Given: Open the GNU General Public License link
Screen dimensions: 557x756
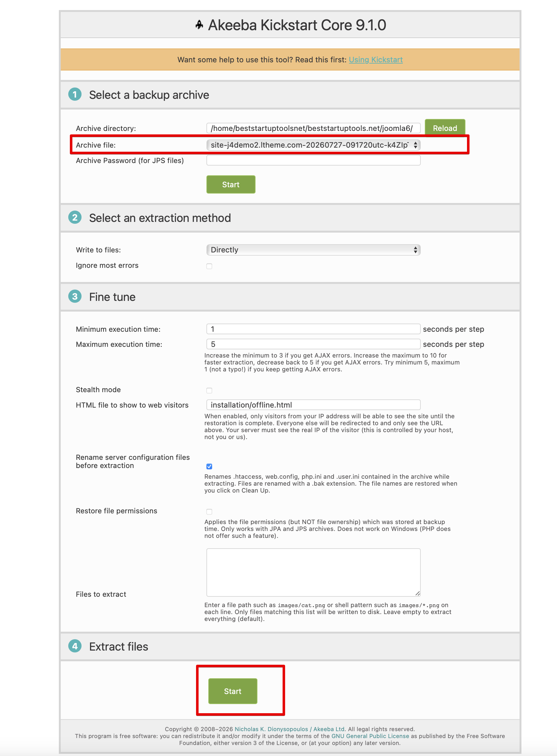Looking at the screenshot, I should [x=370, y=736].
